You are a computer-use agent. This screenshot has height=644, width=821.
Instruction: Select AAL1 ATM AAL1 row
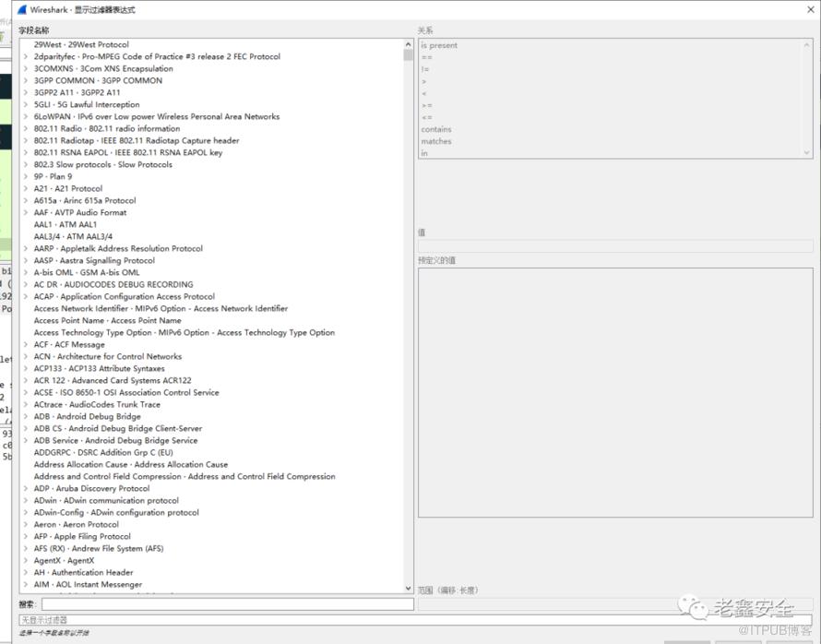tap(65, 225)
